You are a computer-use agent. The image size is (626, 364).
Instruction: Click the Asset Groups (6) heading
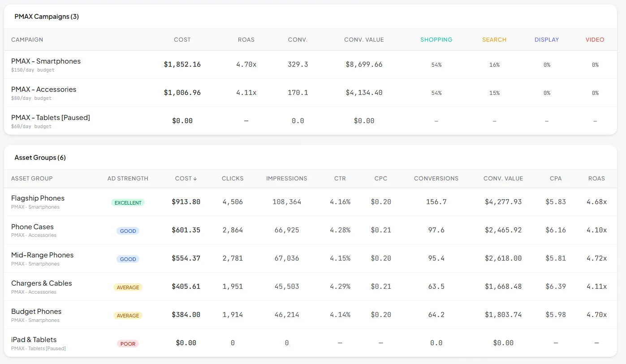pyautogui.click(x=40, y=158)
